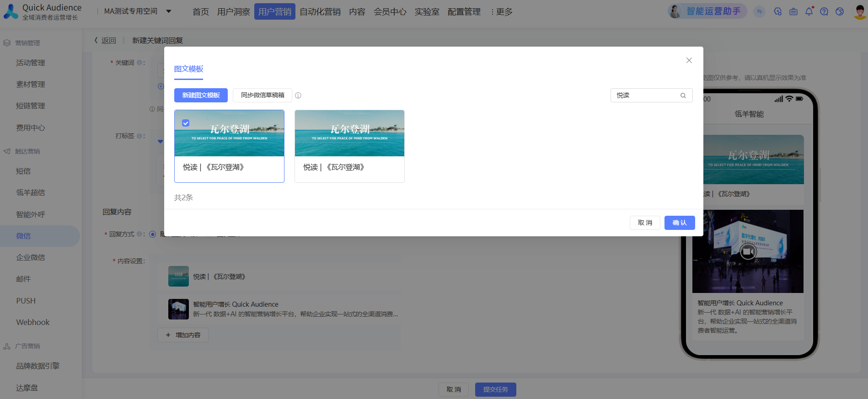Click the page-bottom 取消 button
Image resolution: width=868 pixels, height=399 pixels.
454,389
